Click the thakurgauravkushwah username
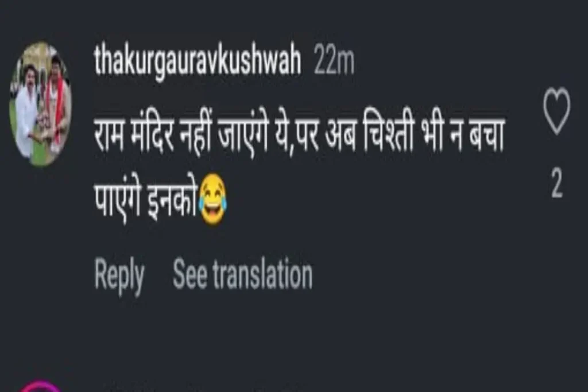588x392 pixels. [x=198, y=60]
